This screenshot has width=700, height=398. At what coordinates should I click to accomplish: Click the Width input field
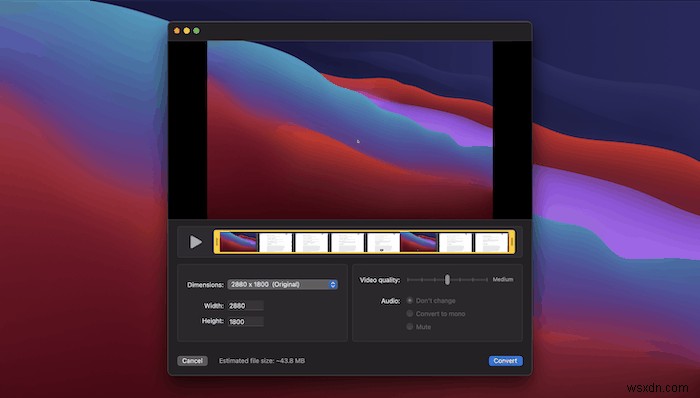246,306
